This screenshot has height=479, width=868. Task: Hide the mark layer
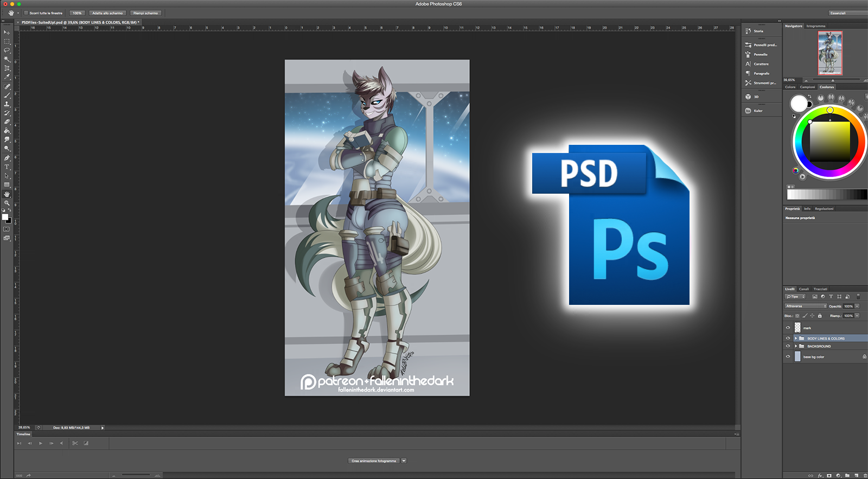tap(788, 328)
